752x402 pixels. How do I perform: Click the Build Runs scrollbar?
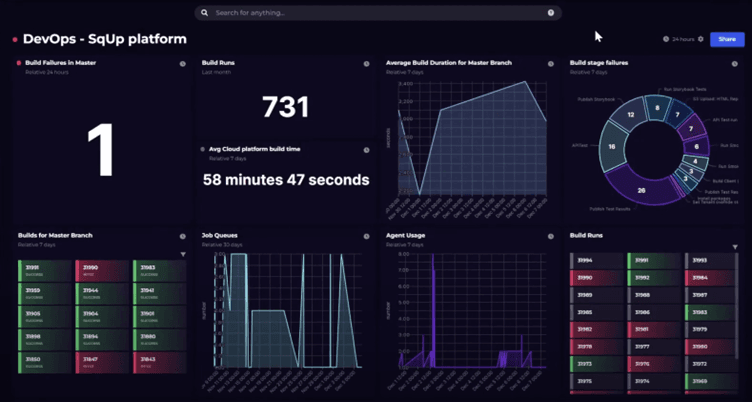[x=737, y=307]
